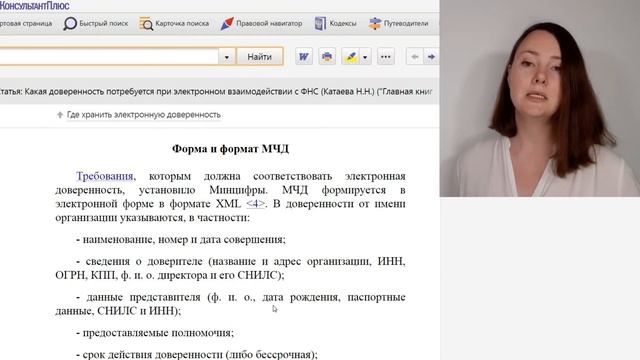Go to Стартовая страница tab
Viewport: 640px width, 360px height.
(x=25, y=24)
